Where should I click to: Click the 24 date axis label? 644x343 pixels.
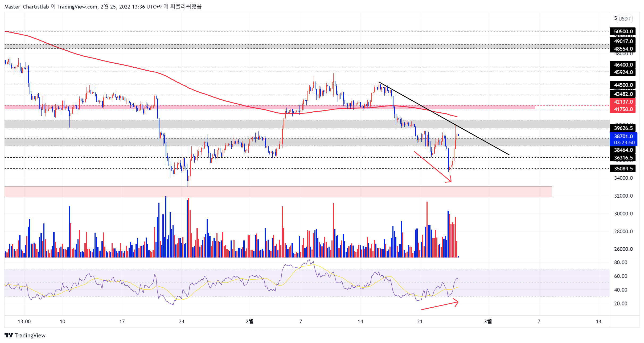[182, 321]
